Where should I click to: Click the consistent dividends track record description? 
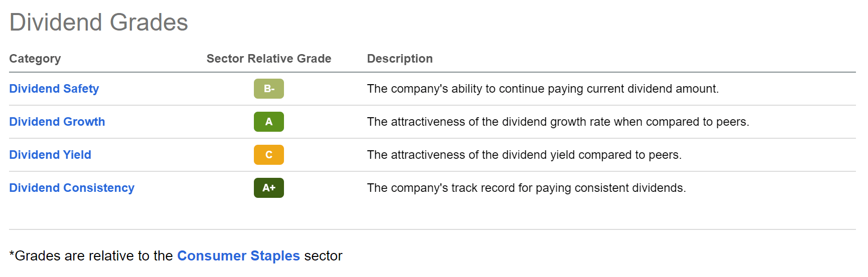click(526, 188)
